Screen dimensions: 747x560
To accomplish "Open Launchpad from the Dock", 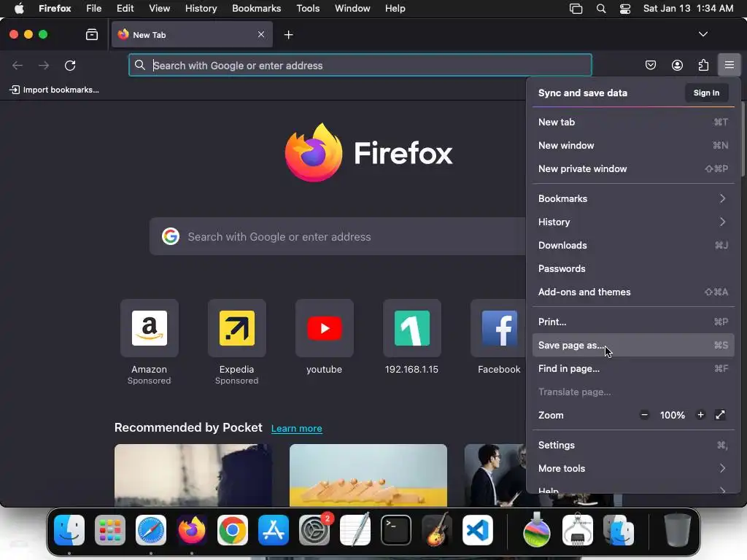I will [110, 530].
